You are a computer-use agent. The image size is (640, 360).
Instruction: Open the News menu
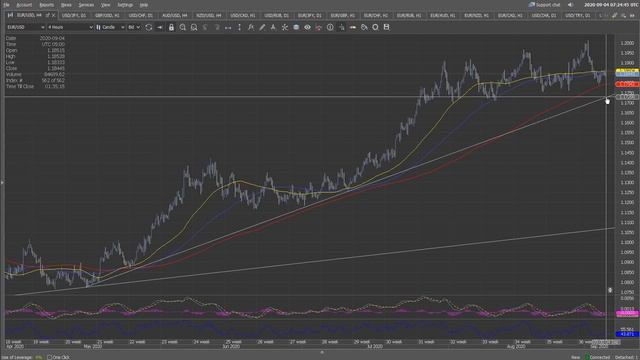66,5
